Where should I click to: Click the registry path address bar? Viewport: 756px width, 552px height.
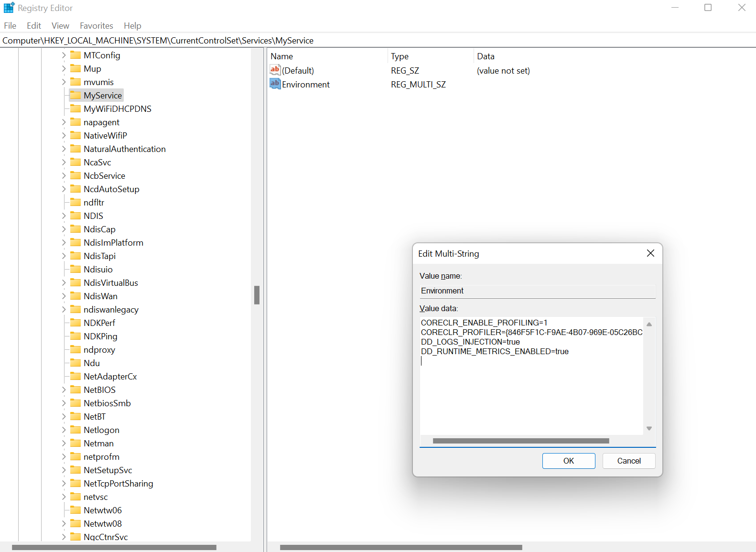click(x=378, y=41)
